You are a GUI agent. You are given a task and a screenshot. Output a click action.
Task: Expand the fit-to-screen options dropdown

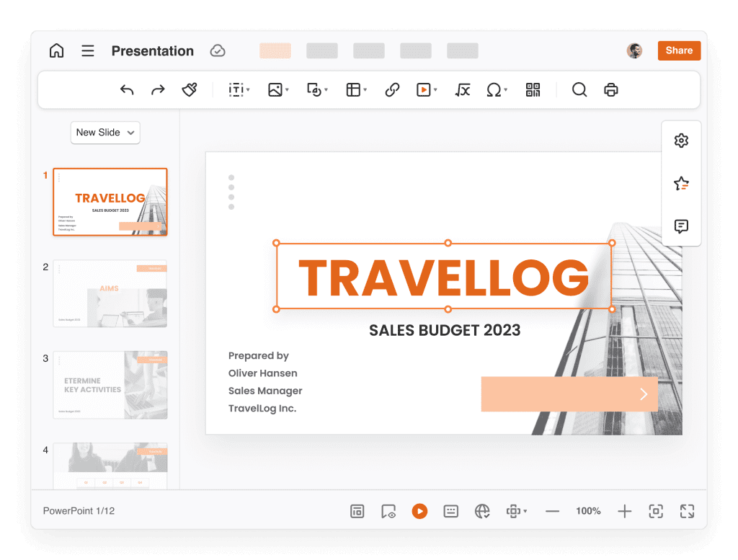point(524,511)
